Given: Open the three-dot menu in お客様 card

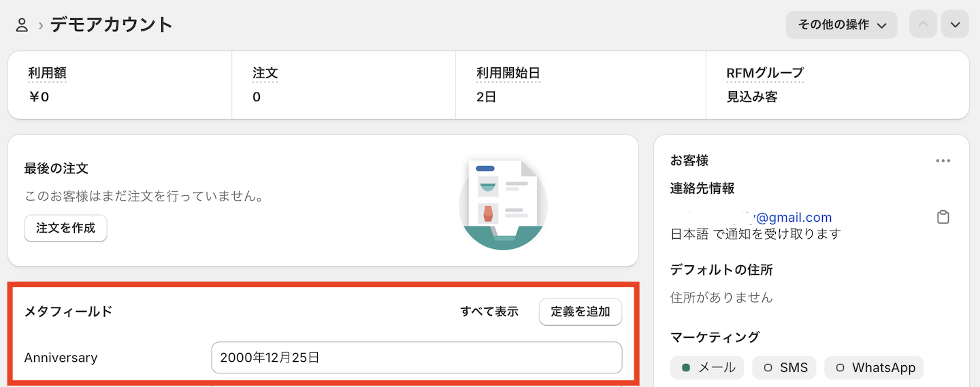Looking at the screenshot, I should (x=943, y=161).
